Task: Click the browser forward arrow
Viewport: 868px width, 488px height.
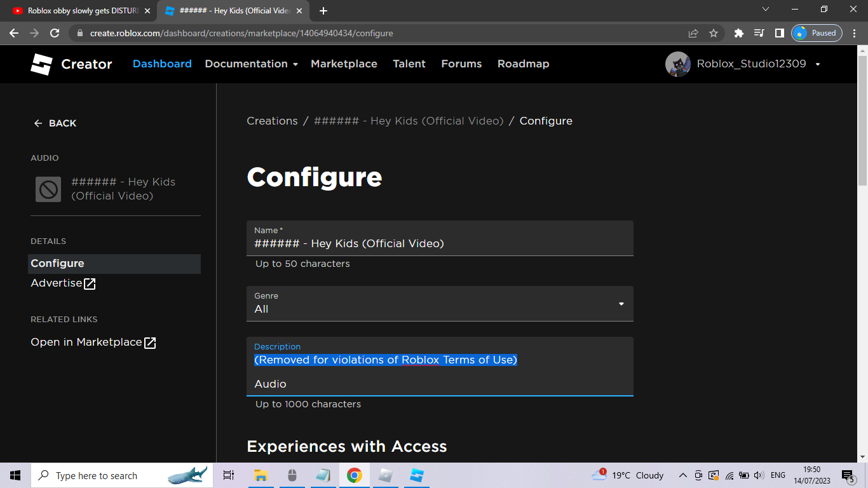Action: (34, 33)
